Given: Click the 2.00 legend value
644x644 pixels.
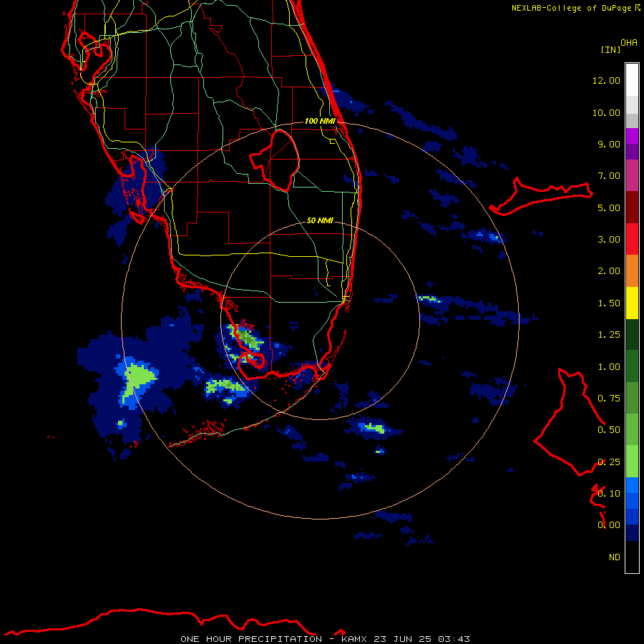Looking at the screenshot, I should (609, 271).
